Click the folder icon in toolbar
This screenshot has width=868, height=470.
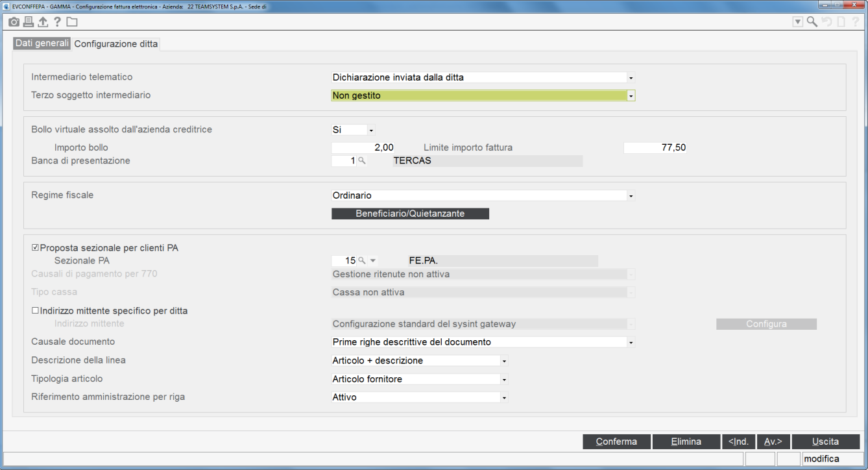coord(71,22)
